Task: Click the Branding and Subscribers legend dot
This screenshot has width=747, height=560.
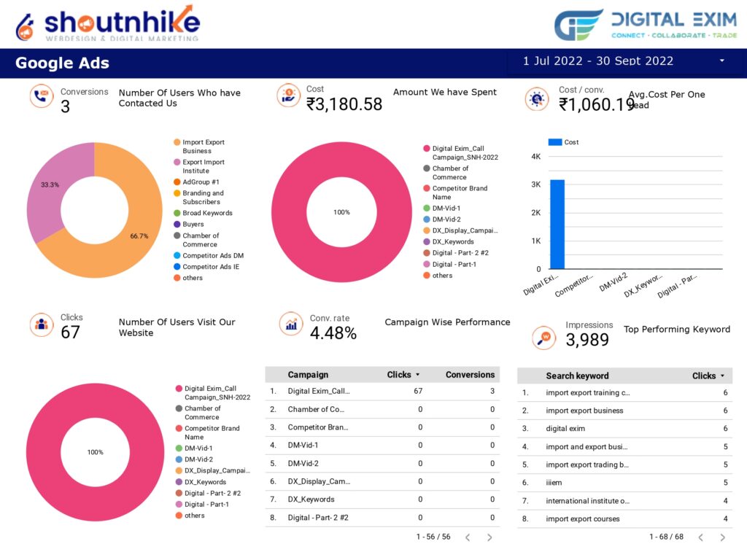Action: (177, 192)
